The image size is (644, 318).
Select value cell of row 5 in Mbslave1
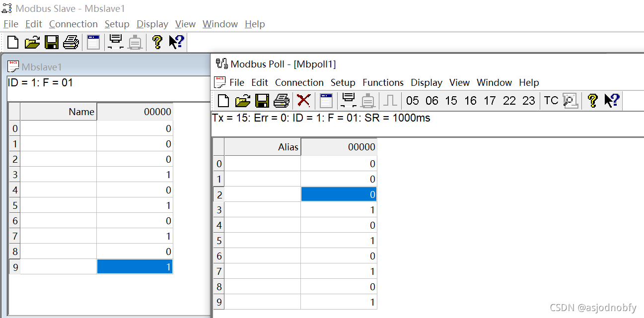coord(135,205)
